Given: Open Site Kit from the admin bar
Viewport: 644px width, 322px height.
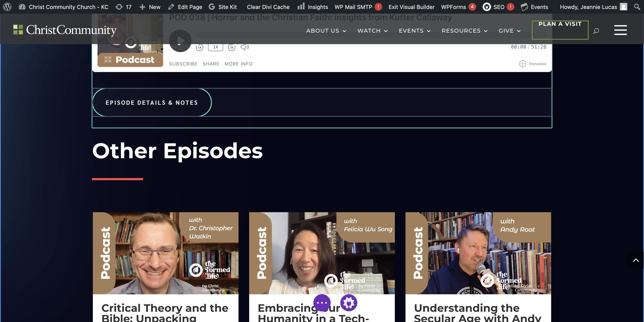Looking at the screenshot, I should tap(223, 7).
